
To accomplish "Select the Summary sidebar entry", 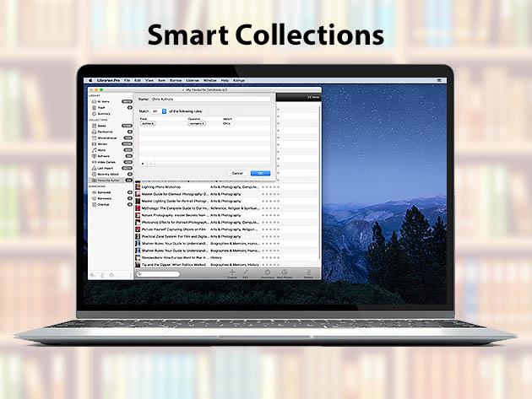I will (111, 114).
